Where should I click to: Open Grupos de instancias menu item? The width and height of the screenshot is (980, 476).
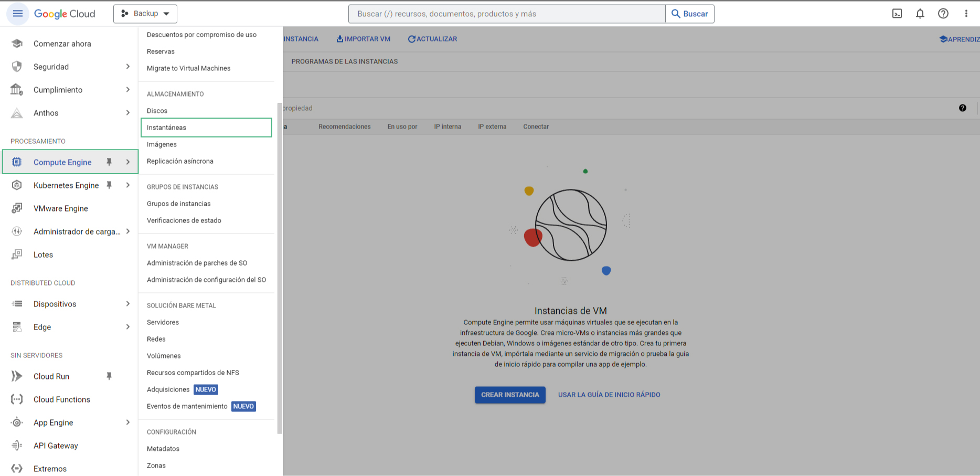[x=178, y=204]
